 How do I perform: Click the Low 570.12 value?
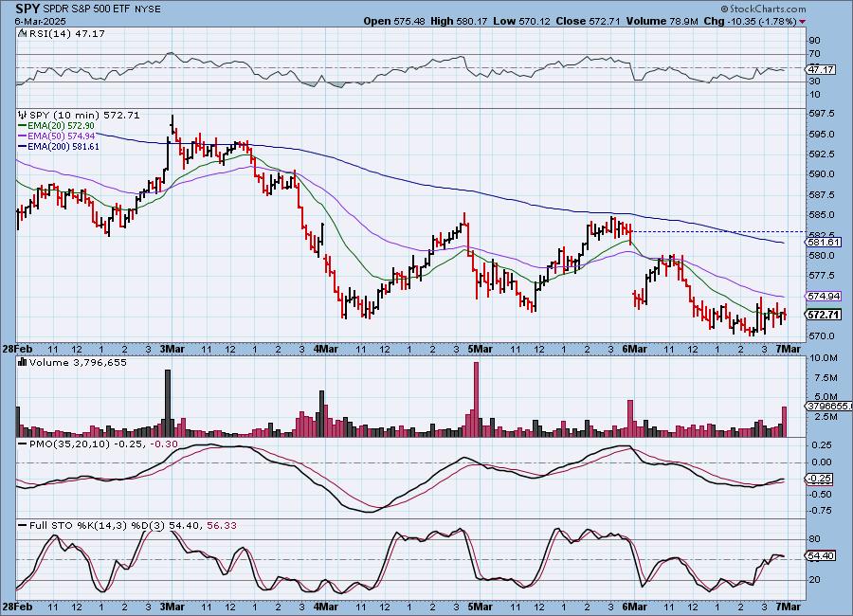coord(521,21)
